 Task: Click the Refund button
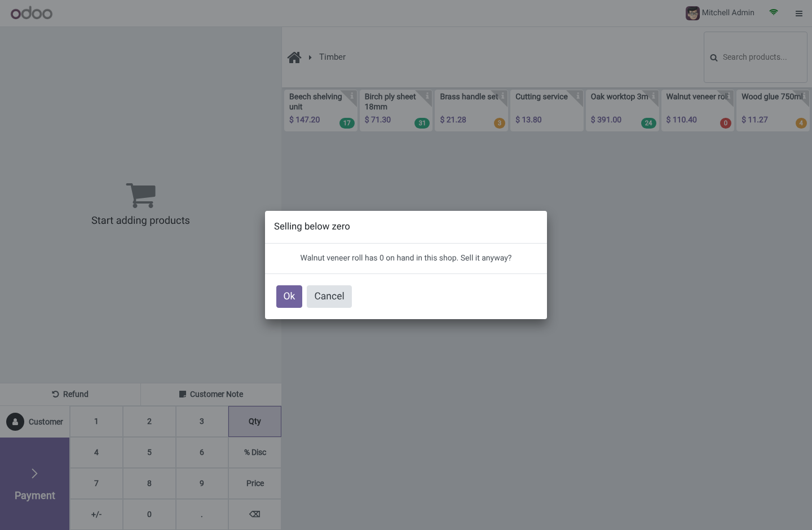tap(70, 394)
